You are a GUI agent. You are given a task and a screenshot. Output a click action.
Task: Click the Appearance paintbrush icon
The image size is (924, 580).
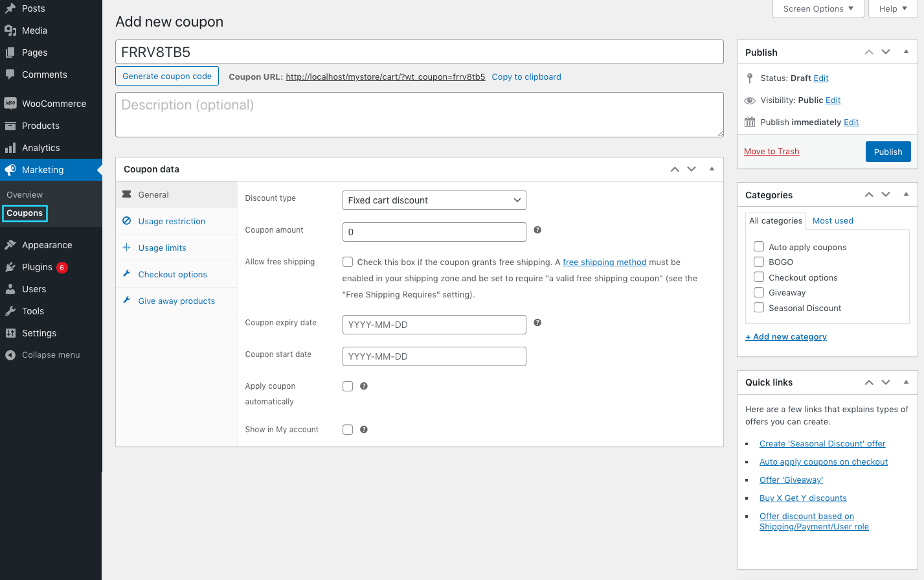10,245
